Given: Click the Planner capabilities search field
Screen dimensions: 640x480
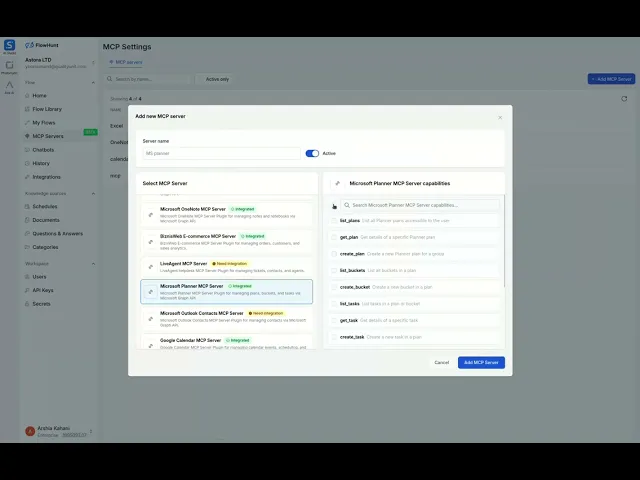Looking at the screenshot, I should click(x=420, y=205).
